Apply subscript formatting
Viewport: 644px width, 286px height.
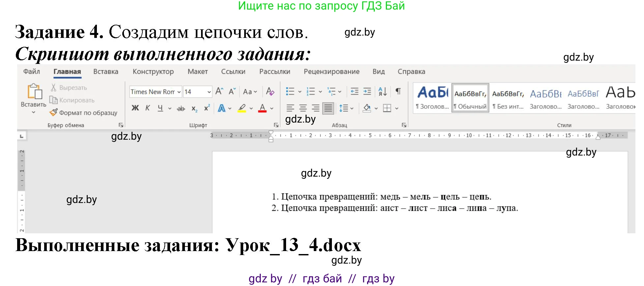[x=194, y=108]
